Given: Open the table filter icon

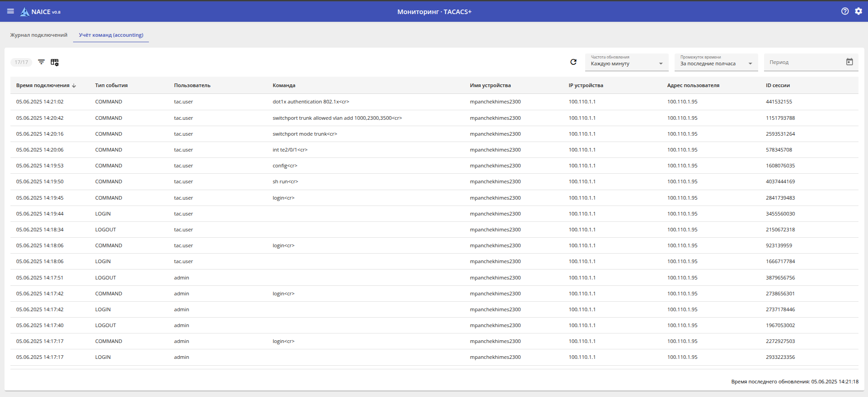Looking at the screenshot, I should 41,62.
